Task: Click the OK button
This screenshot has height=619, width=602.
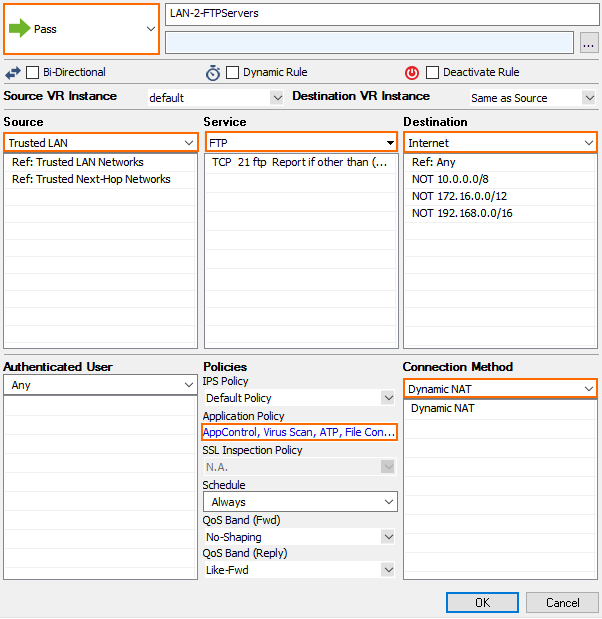Action: point(482,602)
